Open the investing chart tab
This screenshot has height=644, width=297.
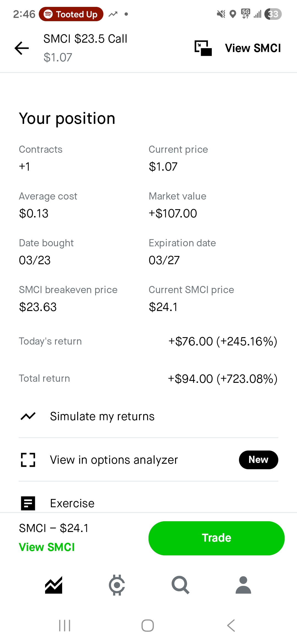click(54, 585)
